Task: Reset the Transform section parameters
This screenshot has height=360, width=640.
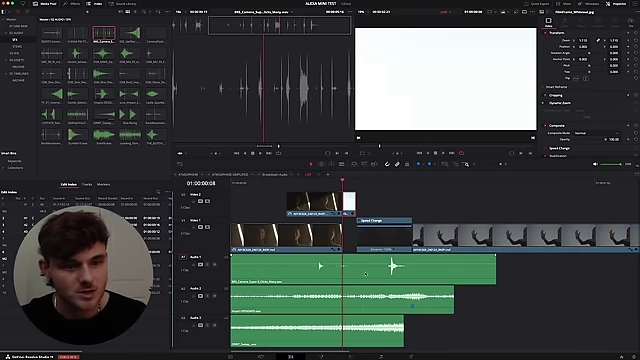Action: coord(636,33)
